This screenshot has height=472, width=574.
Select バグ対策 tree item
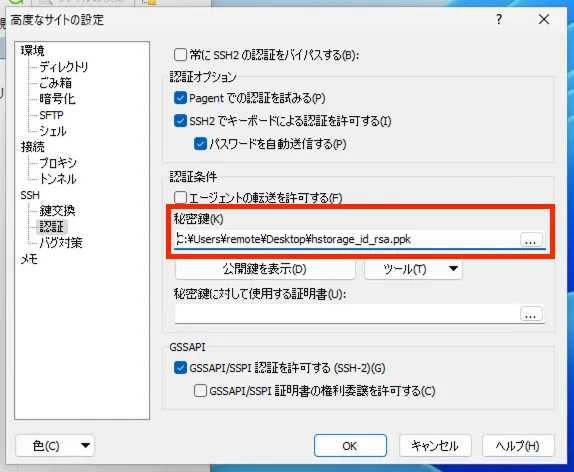(x=61, y=243)
